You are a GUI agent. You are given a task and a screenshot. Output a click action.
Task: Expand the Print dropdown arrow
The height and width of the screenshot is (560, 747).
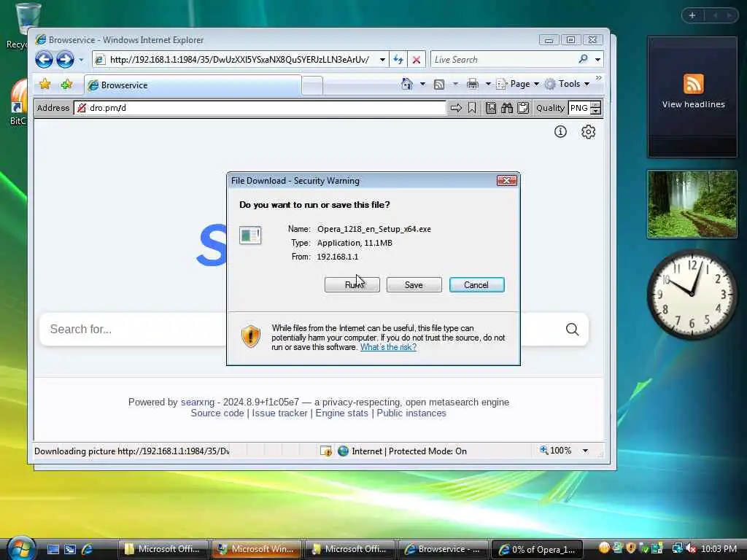click(x=488, y=85)
